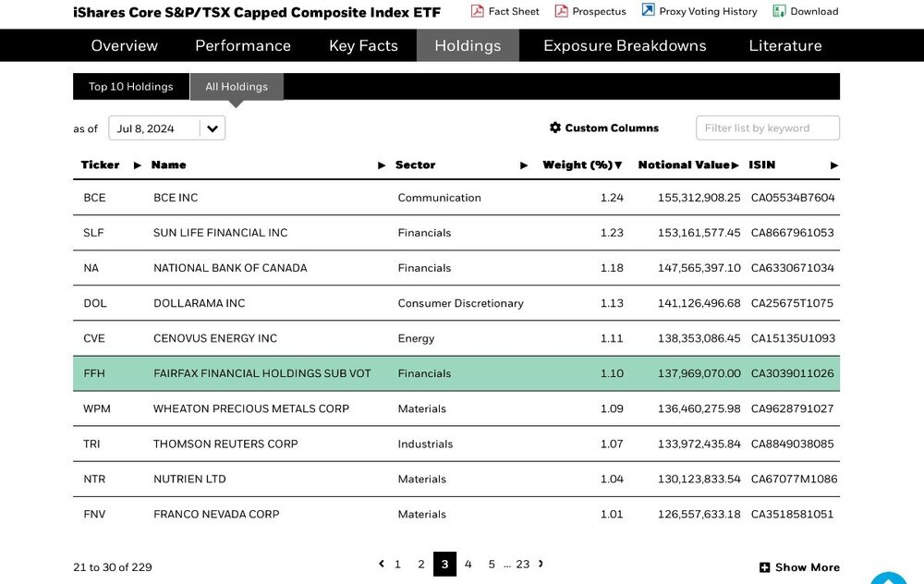Click notional value 126,557,633.18
Screen dimensions: 924x584
(699, 515)
